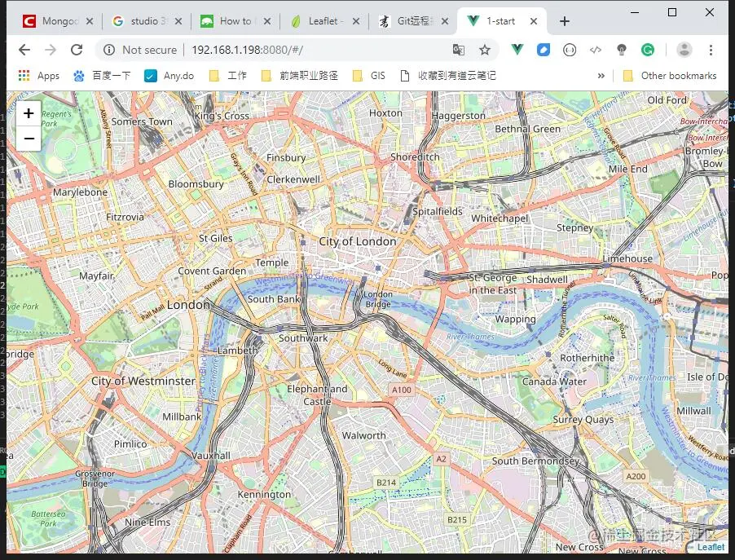Open the lightbulb extension icon
This screenshot has width=735, height=560.
[x=622, y=50]
